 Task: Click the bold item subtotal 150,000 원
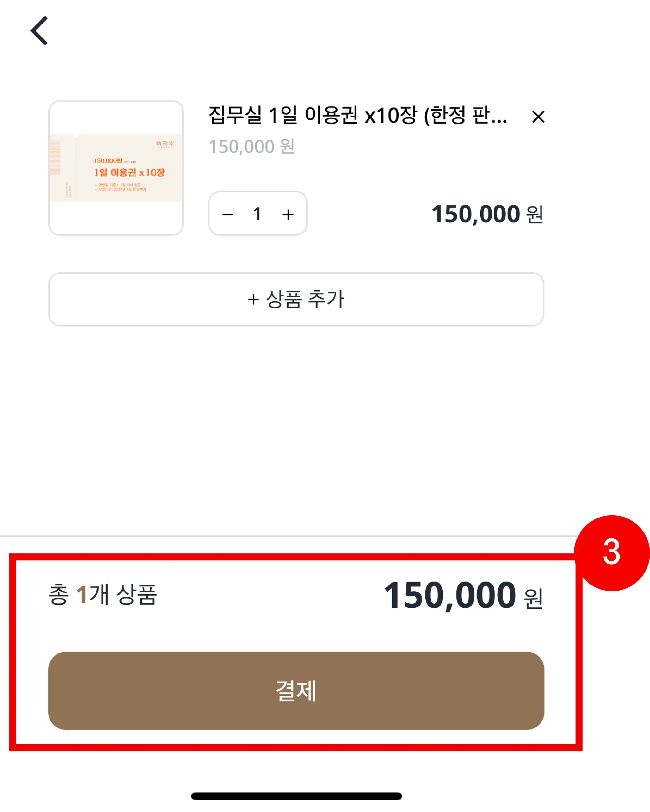[487, 214]
